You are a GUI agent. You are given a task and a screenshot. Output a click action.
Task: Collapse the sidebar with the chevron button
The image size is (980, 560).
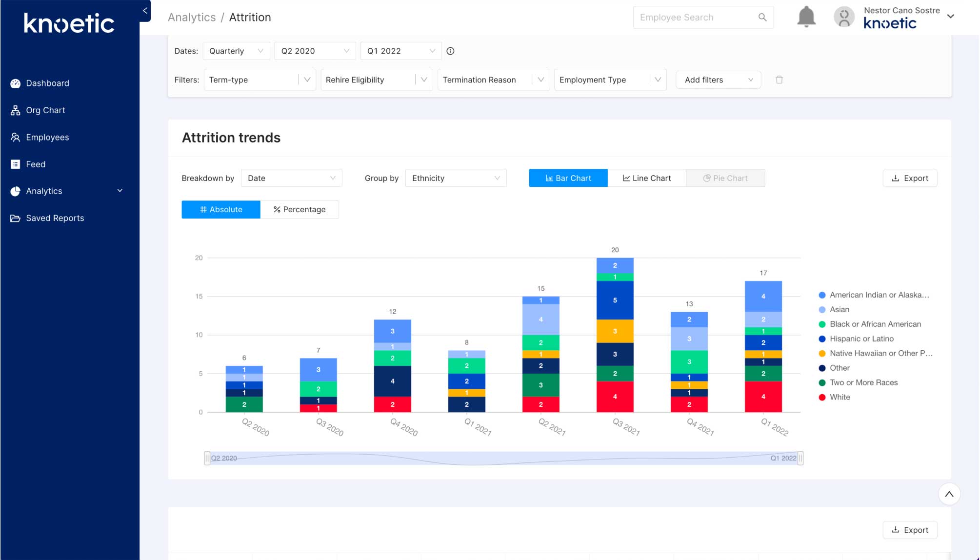coord(144,10)
